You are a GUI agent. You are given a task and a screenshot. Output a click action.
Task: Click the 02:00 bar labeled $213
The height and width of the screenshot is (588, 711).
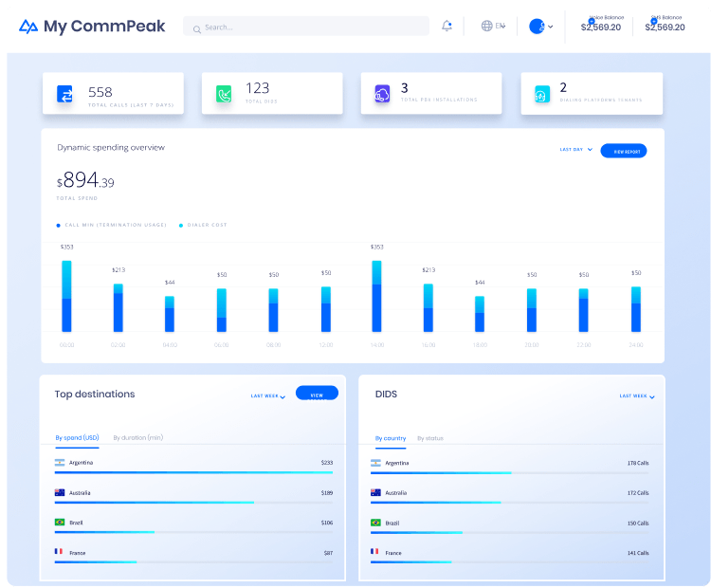(118, 308)
